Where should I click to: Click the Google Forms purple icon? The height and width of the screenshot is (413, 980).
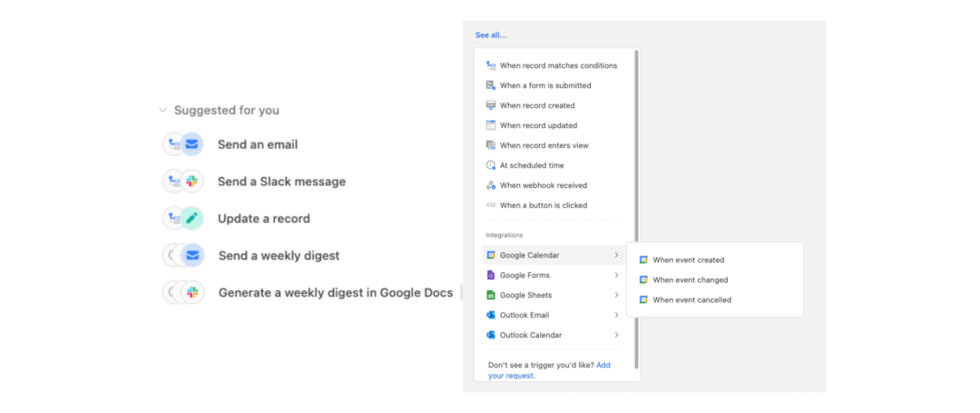coord(491,275)
